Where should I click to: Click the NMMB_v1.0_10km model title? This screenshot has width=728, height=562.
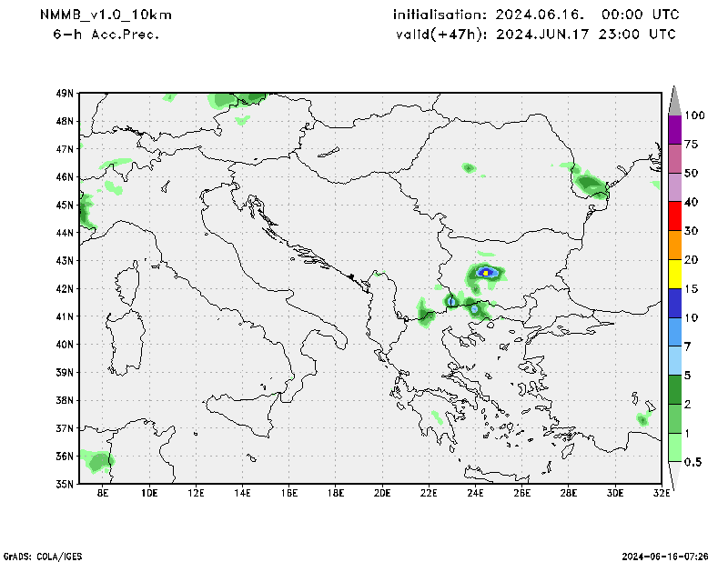[106, 15]
